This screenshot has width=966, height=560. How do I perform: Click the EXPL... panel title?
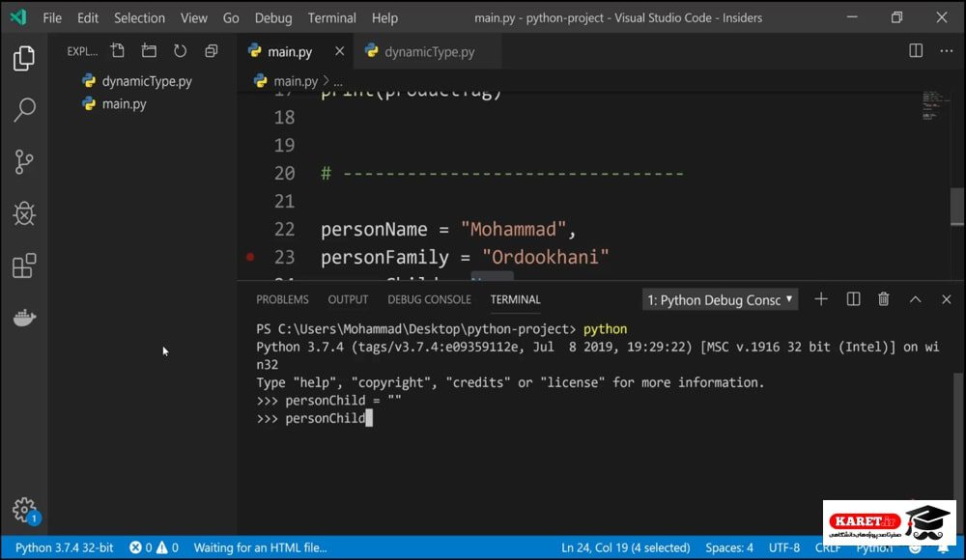tap(82, 51)
